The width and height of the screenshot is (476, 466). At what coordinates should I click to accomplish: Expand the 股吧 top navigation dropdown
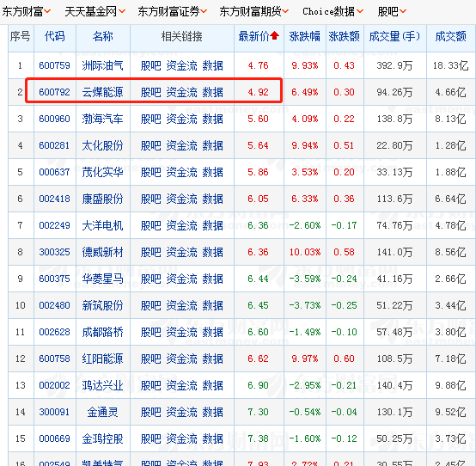[x=392, y=11]
